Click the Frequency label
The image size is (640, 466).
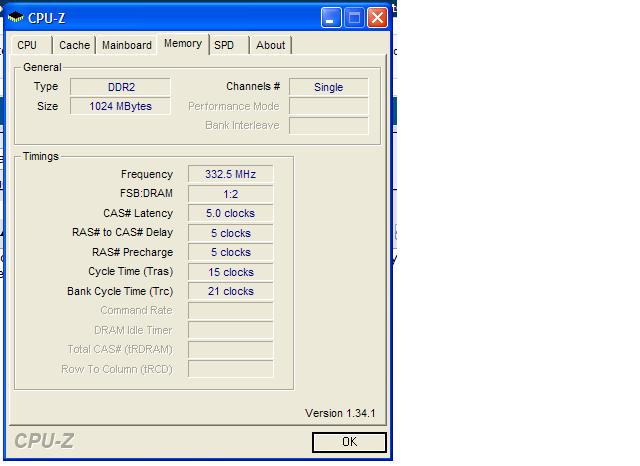tap(147, 174)
